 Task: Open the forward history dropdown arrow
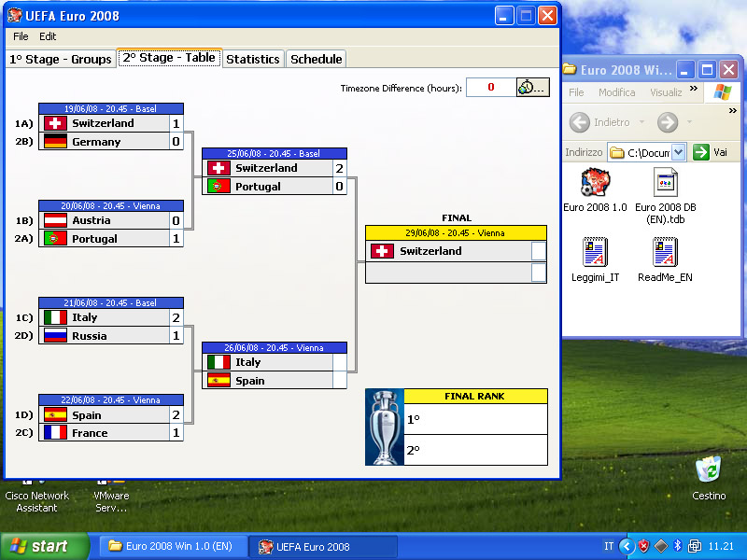(x=689, y=122)
